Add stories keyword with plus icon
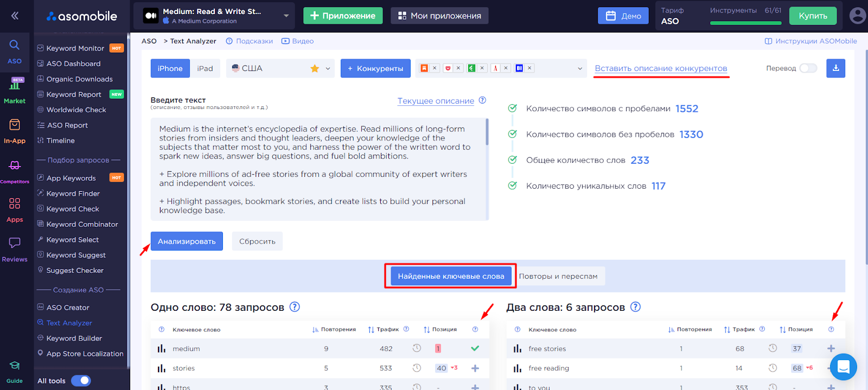This screenshot has height=390, width=868. click(x=475, y=368)
